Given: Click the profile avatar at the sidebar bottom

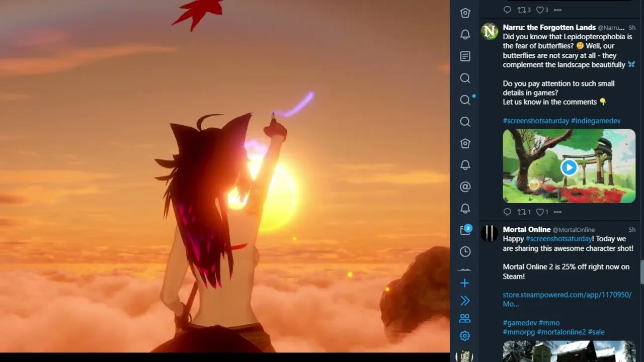Looking at the screenshot, I should coord(464,355).
